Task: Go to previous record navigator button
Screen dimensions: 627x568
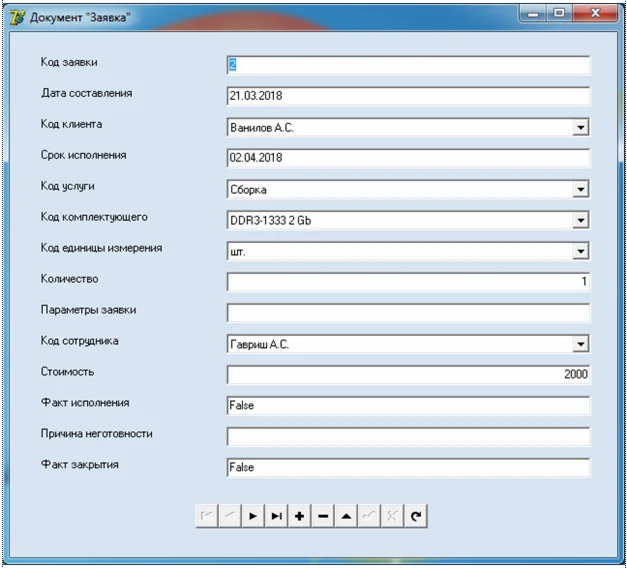Action: point(230,516)
